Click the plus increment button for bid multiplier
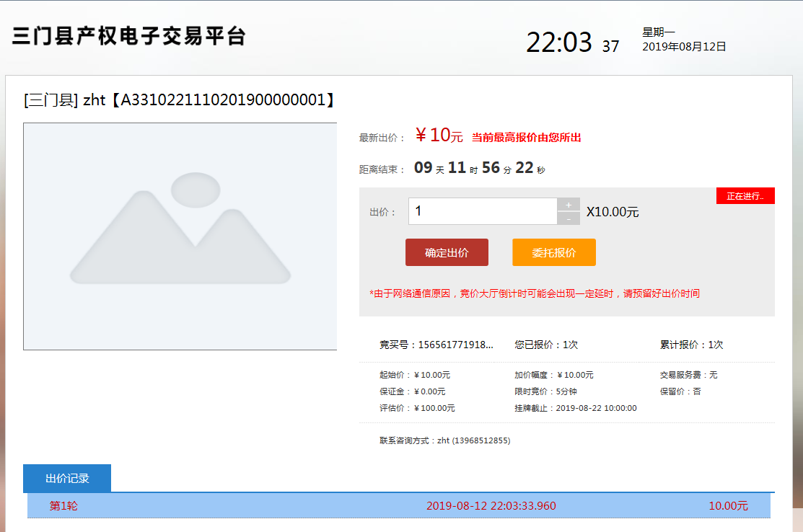Screen dimensions: 803x532 click(x=569, y=205)
